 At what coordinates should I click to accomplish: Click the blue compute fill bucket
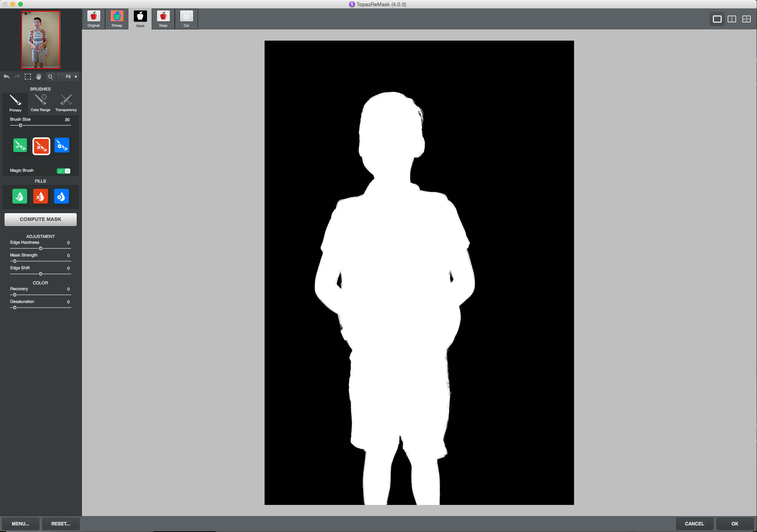click(62, 196)
